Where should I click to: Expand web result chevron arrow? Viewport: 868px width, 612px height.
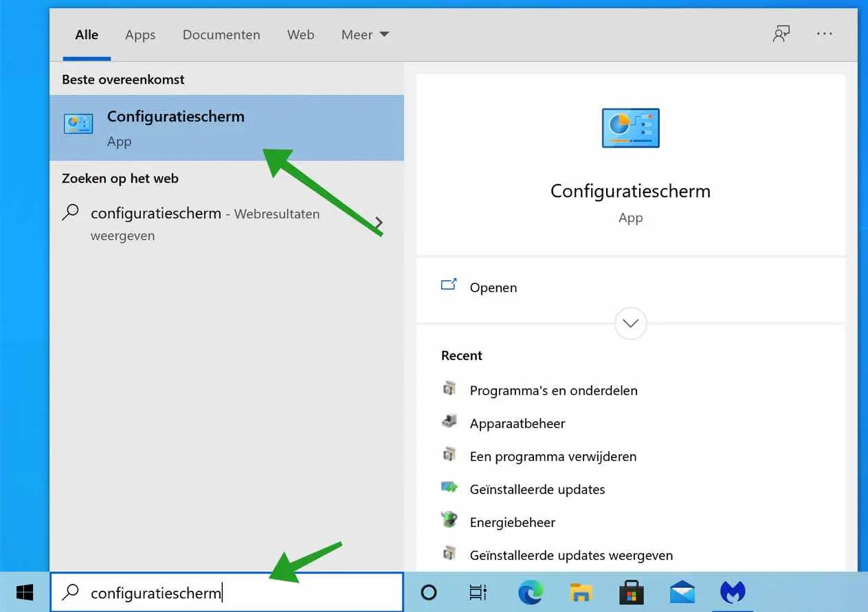[379, 223]
